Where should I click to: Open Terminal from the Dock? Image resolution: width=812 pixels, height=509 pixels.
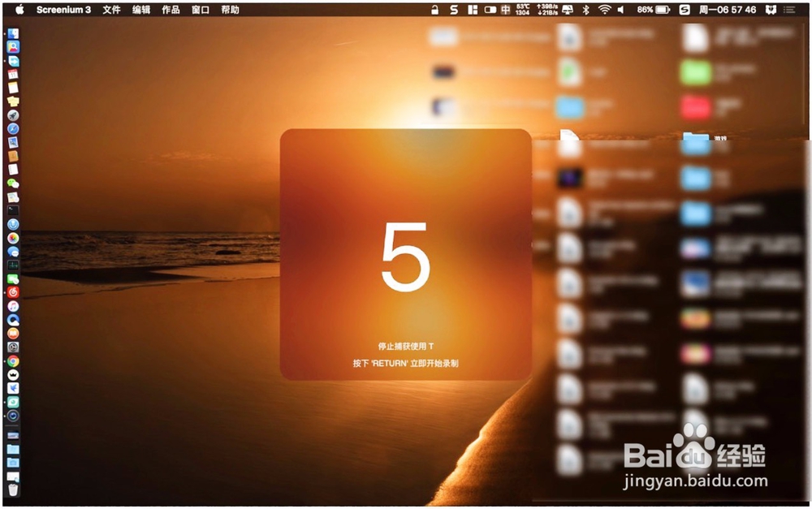click(x=13, y=210)
